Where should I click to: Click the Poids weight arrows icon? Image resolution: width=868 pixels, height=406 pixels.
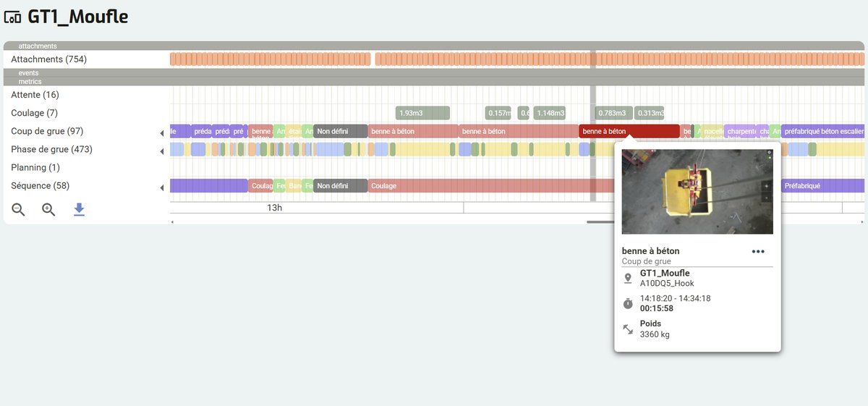(628, 329)
